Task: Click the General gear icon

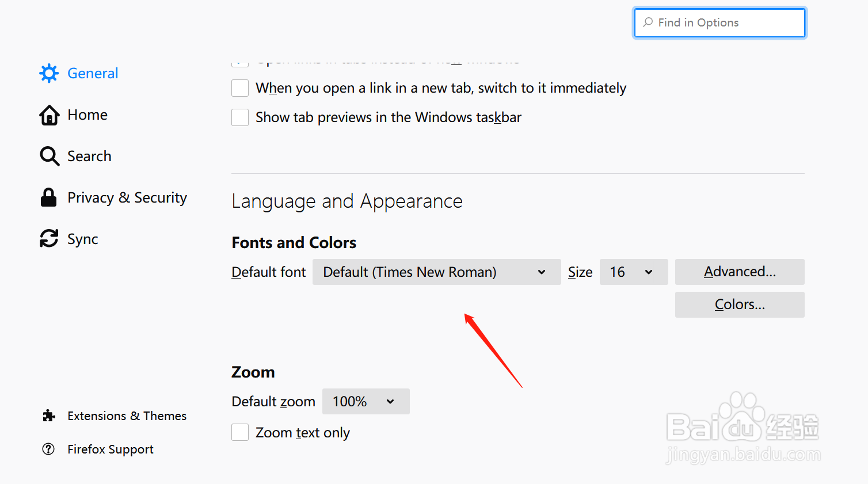Action: (x=49, y=73)
